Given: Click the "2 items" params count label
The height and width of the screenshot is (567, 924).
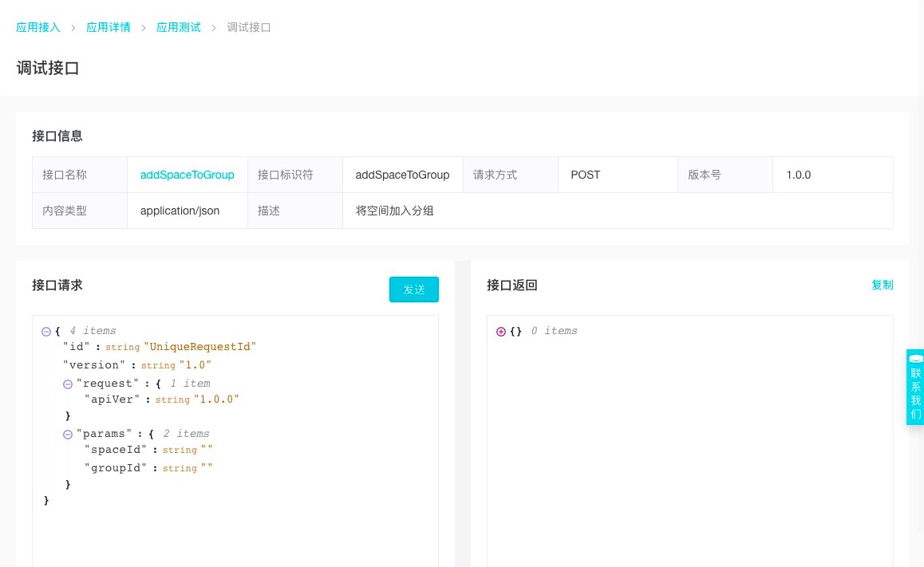Looking at the screenshot, I should point(186,433).
